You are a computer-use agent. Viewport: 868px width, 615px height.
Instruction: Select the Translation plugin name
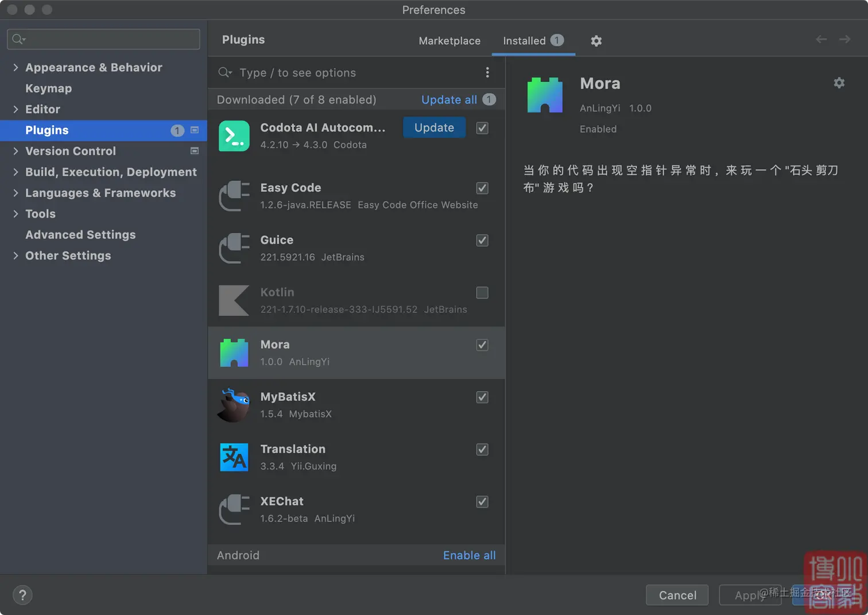click(293, 449)
